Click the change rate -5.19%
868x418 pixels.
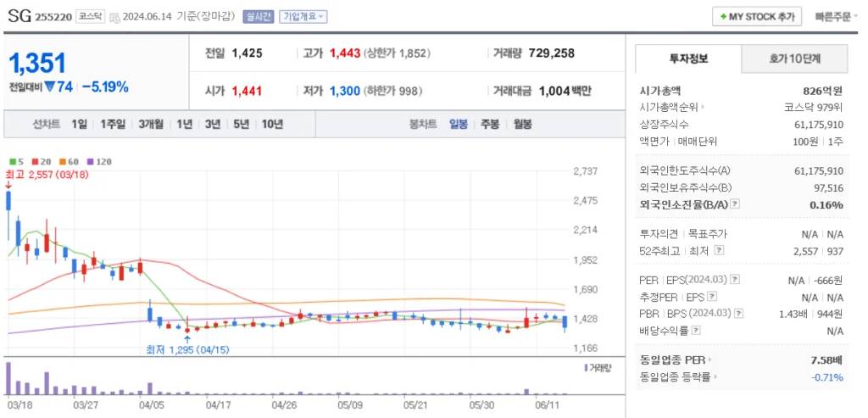[x=105, y=87]
